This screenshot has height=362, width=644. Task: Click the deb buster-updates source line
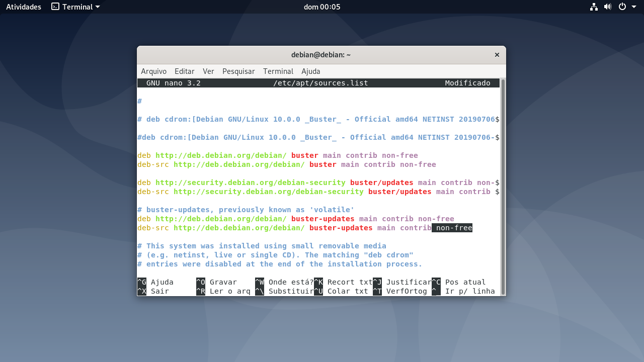(x=296, y=219)
